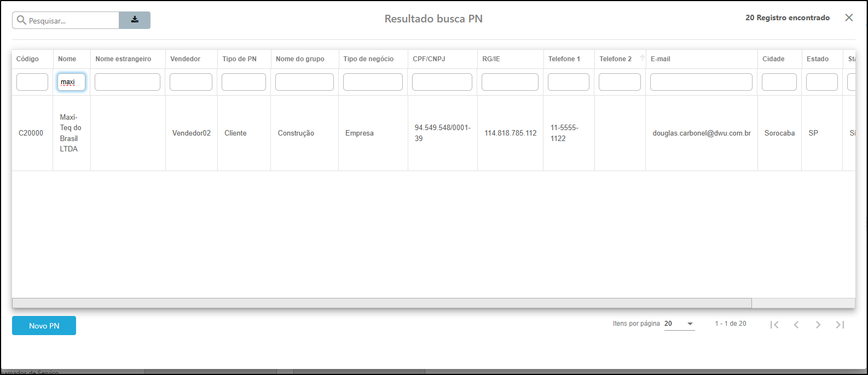Open the Itens por página dropdown
The image size is (868, 375).
point(679,324)
